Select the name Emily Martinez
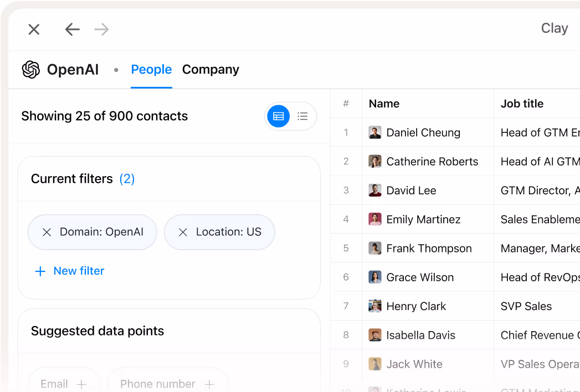 click(423, 219)
